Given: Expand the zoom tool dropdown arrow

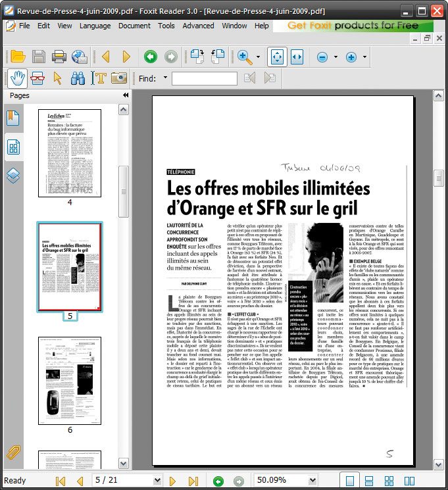Looking at the screenshot, I should (x=258, y=57).
